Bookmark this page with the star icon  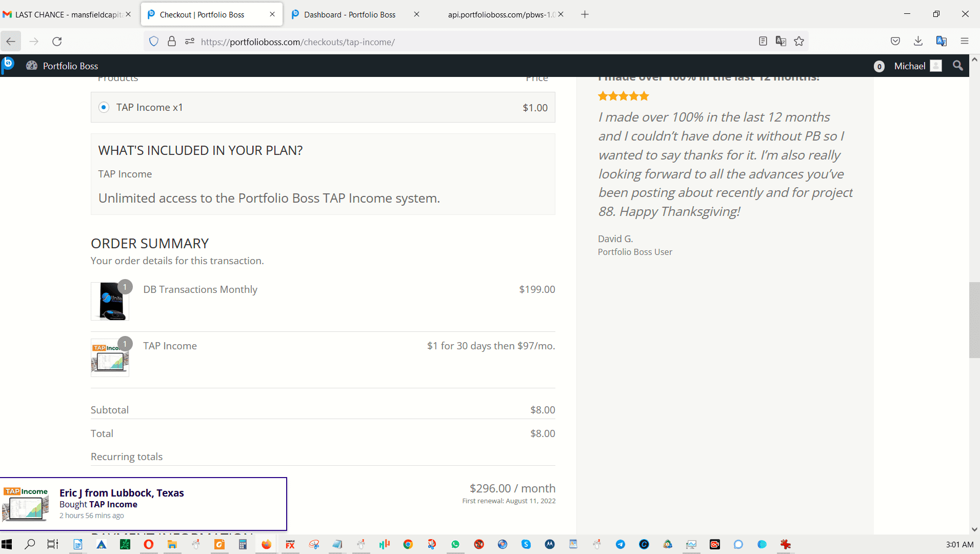point(799,42)
